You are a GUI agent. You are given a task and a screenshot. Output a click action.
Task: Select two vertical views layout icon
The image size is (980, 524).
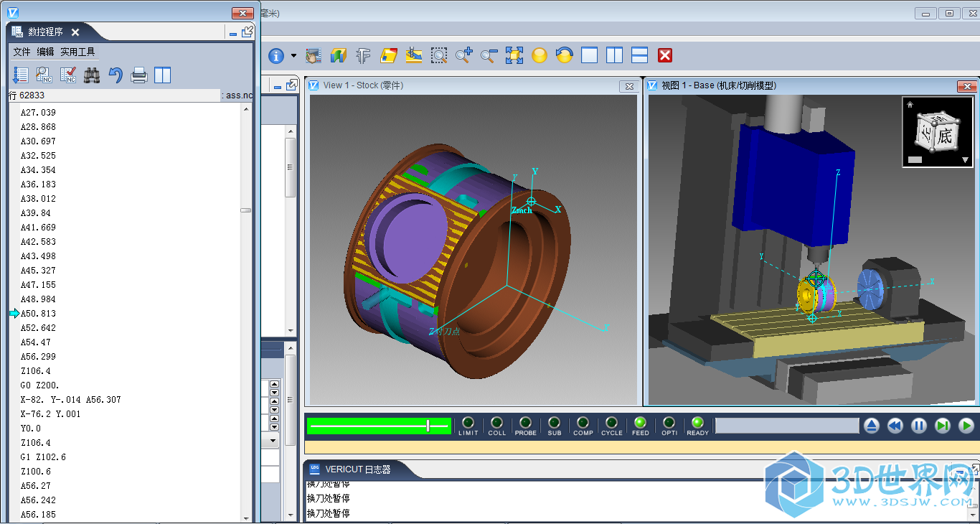click(615, 55)
